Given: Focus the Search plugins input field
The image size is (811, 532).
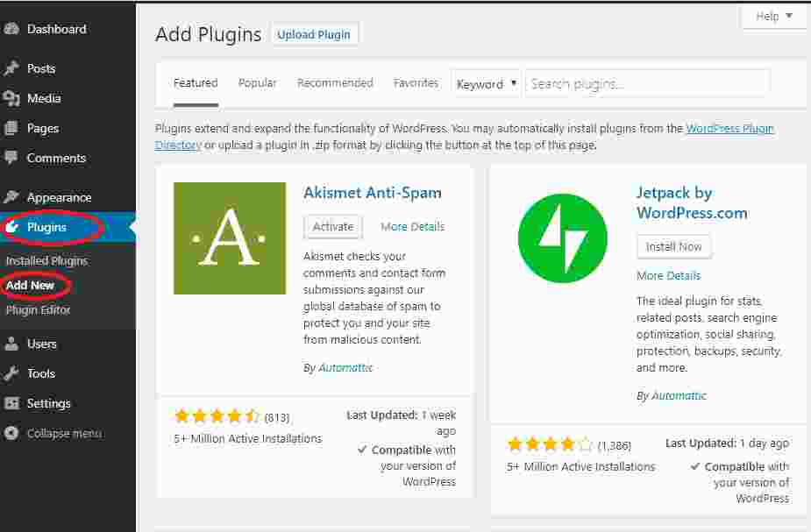Looking at the screenshot, I should (x=647, y=84).
